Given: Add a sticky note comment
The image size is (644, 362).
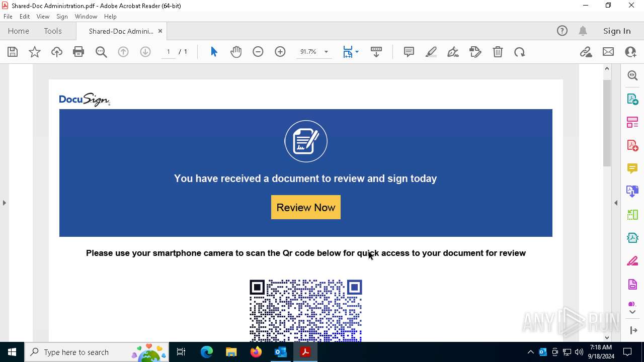Looking at the screenshot, I should coord(409,52).
